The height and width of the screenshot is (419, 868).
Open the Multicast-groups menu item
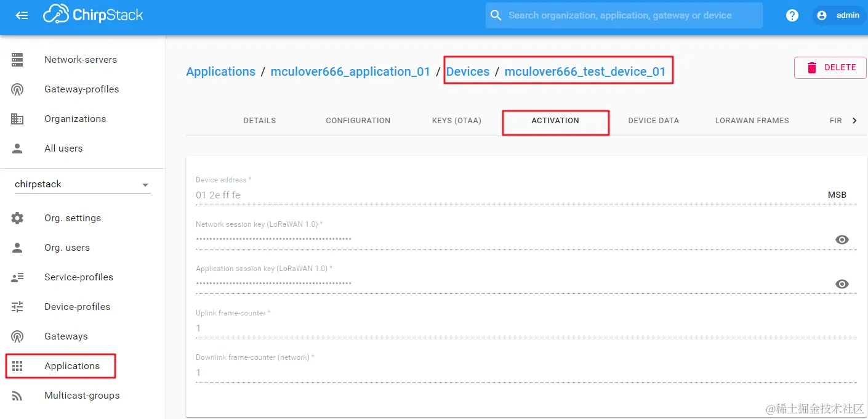click(82, 396)
